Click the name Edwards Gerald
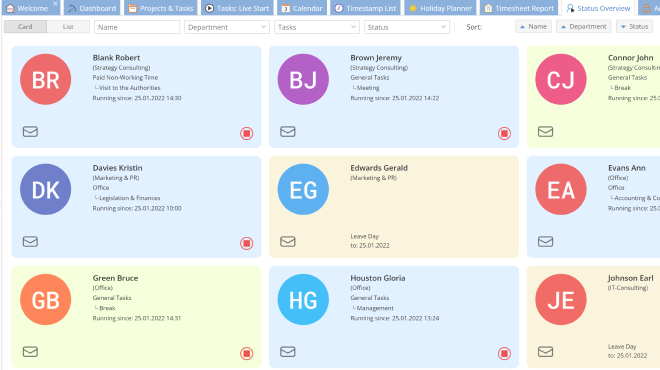660x370 pixels. pyautogui.click(x=379, y=168)
